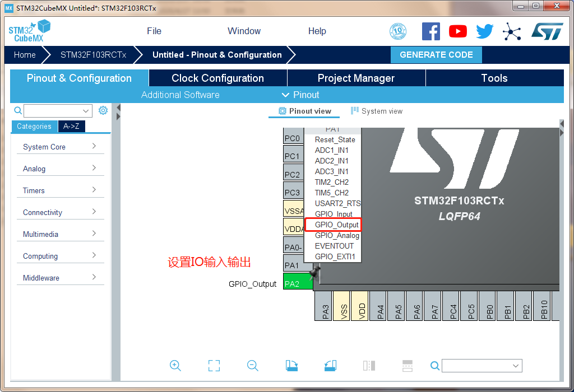Choose GPIO_Output in pin menu
Image resolution: width=574 pixels, height=392 pixels.
333,225
